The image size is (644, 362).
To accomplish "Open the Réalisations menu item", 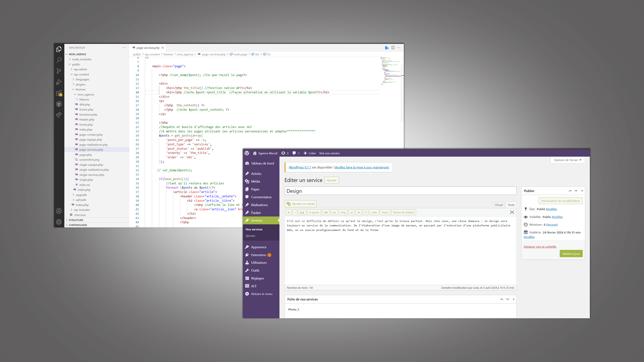I will tap(259, 205).
